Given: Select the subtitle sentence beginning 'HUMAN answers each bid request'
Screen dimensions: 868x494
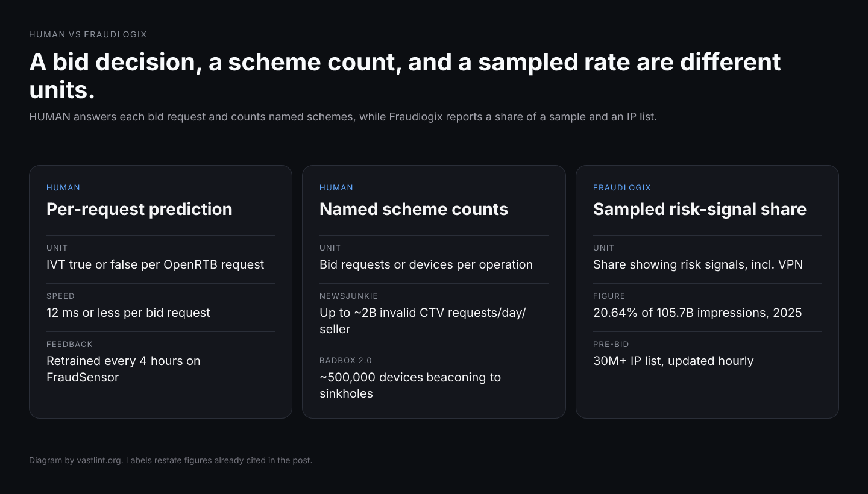Looking at the screenshot, I should pos(343,117).
